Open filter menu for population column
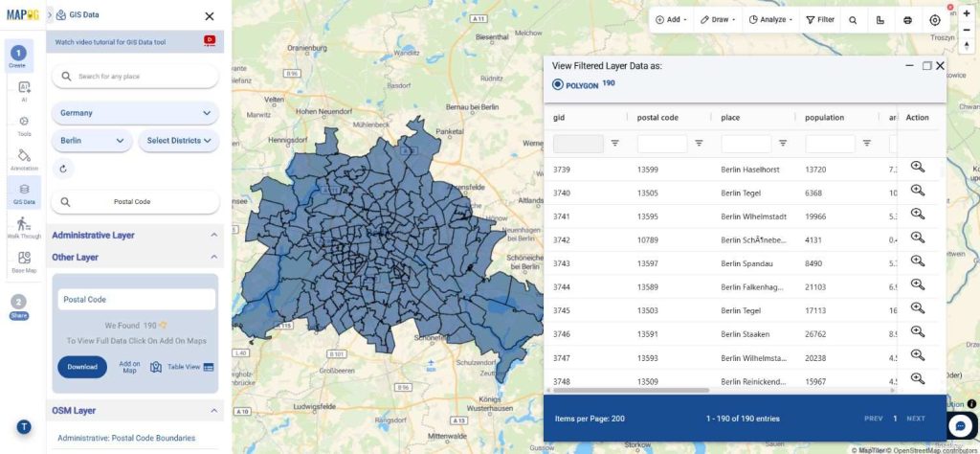This screenshot has height=454, width=980. [x=867, y=144]
